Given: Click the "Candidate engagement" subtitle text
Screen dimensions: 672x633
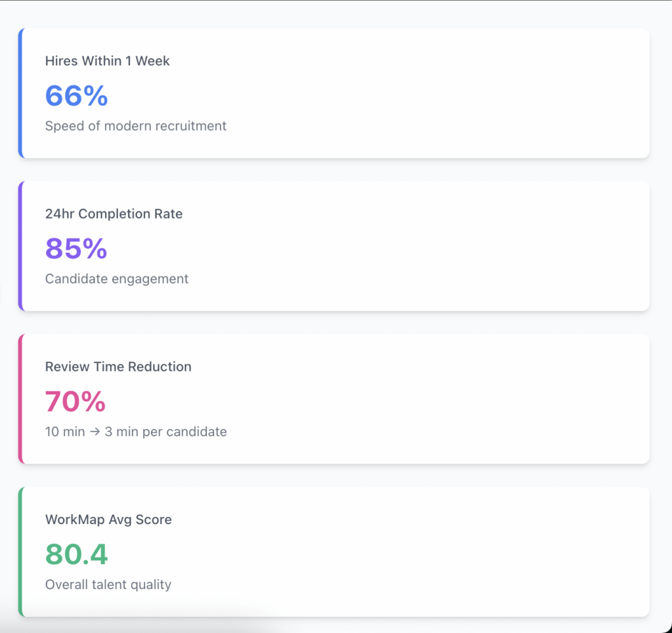Looking at the screenshot, I should coord(116,279).
